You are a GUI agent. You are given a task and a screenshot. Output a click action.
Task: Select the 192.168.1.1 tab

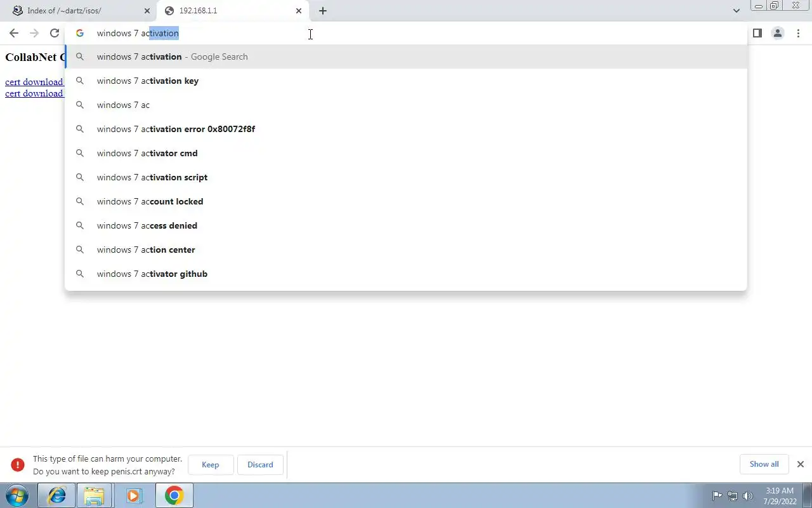(233, 11)
